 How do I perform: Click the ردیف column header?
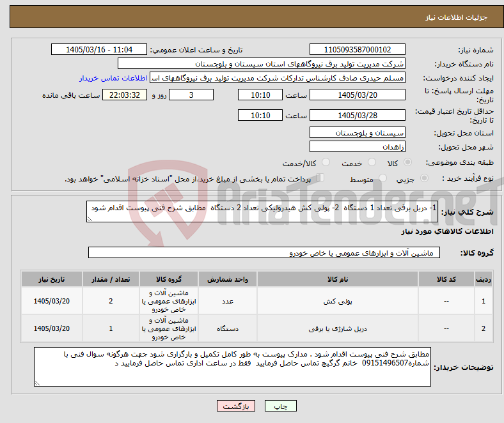click(x=484, y=279)
